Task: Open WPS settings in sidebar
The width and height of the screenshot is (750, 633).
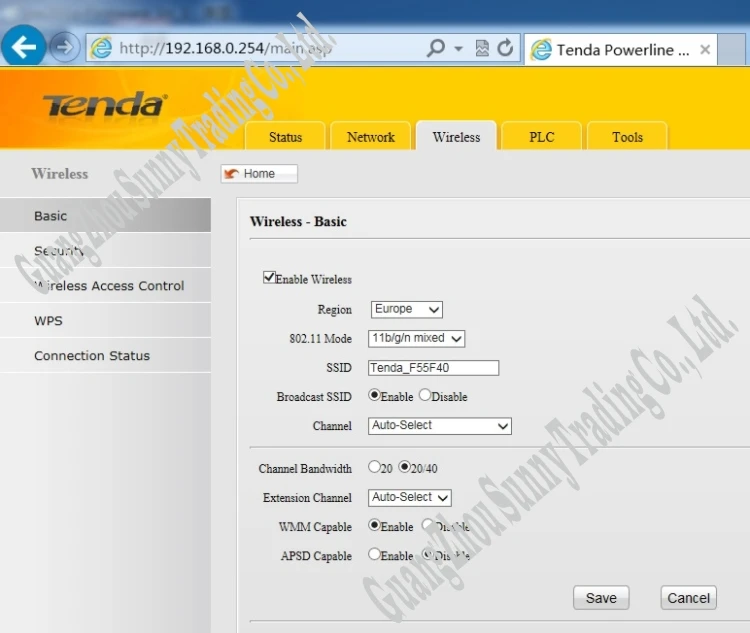Action: pos(105,320)
